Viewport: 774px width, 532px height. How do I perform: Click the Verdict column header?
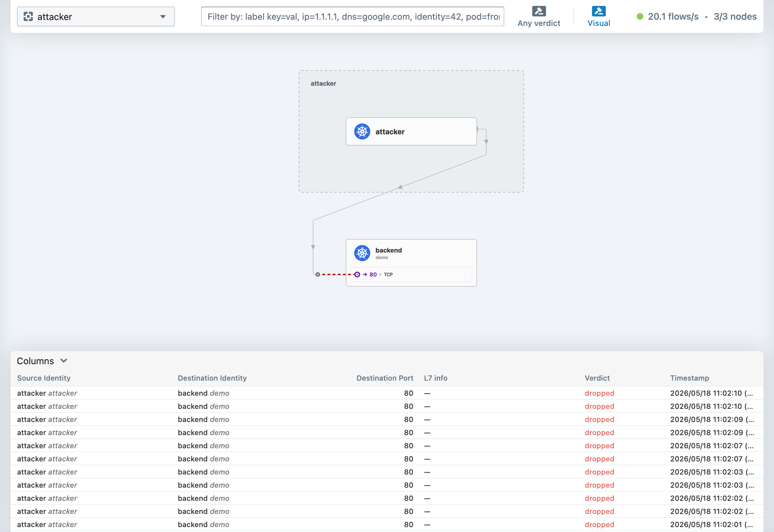click(x=597, y=378)
